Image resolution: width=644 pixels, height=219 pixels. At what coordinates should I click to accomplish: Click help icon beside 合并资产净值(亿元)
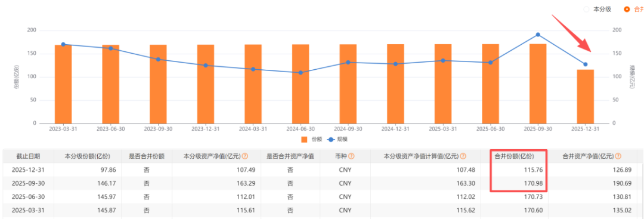pos(618,156)
